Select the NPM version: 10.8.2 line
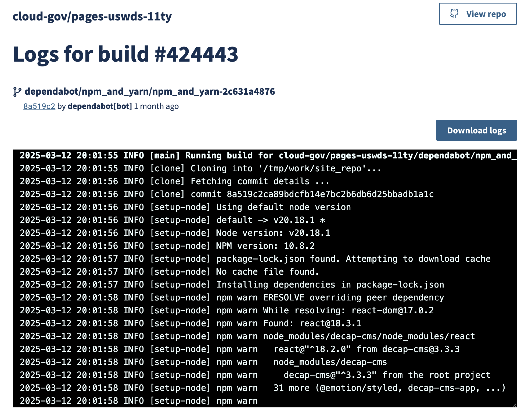The width and height of the screenshot is (532, 418). coord(167,246)
